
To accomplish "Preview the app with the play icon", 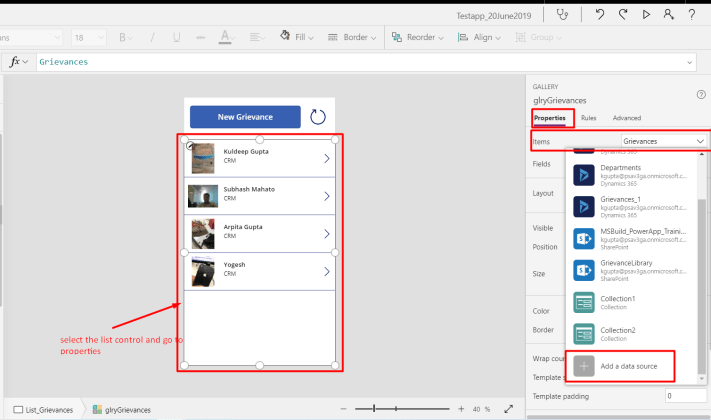I will (x=646, y=14).
